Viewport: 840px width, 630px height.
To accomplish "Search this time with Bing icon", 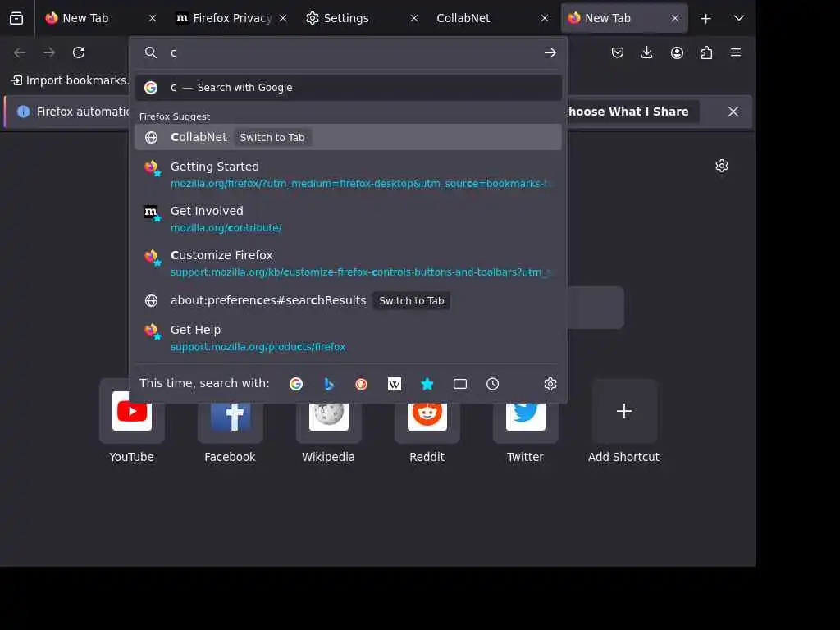I will click(x=329, y=384).
